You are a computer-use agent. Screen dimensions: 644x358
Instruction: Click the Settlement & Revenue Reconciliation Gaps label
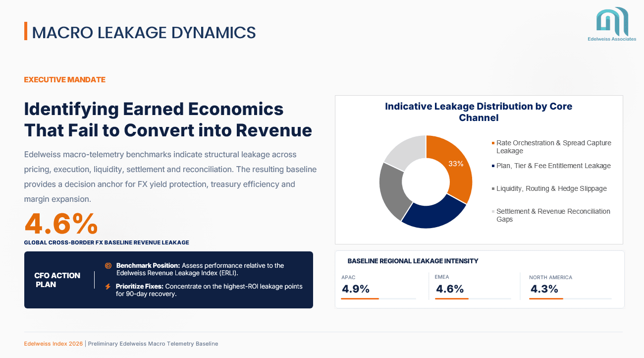point(553,215)
